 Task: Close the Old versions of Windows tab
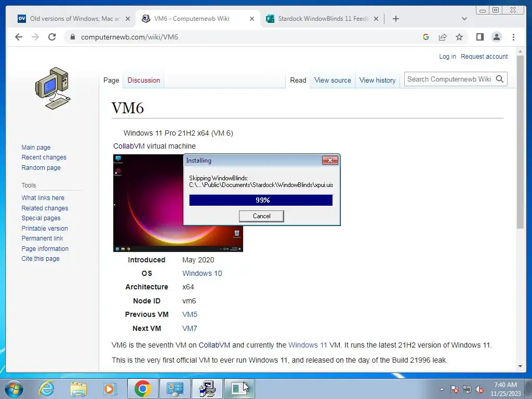click(x=128, y=19)
